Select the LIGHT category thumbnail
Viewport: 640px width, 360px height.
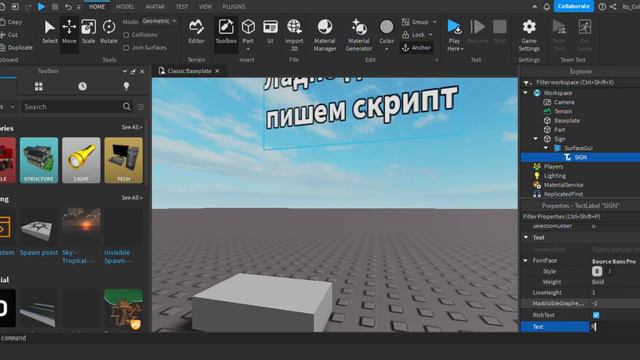click(81, 160)
